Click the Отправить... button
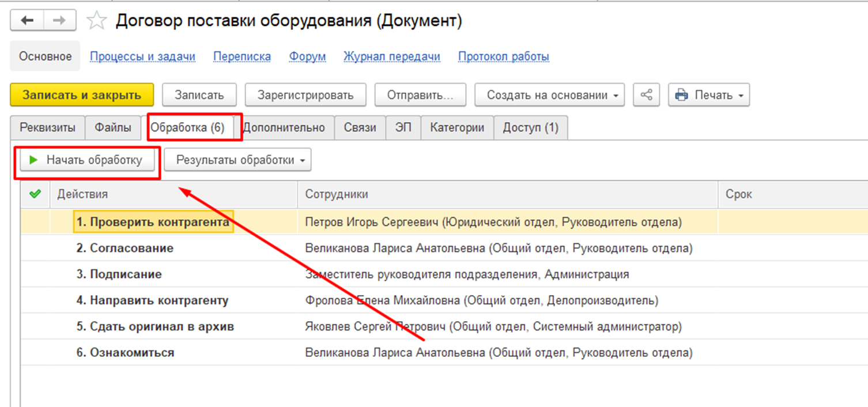868x407 pixels. point(420,95)
